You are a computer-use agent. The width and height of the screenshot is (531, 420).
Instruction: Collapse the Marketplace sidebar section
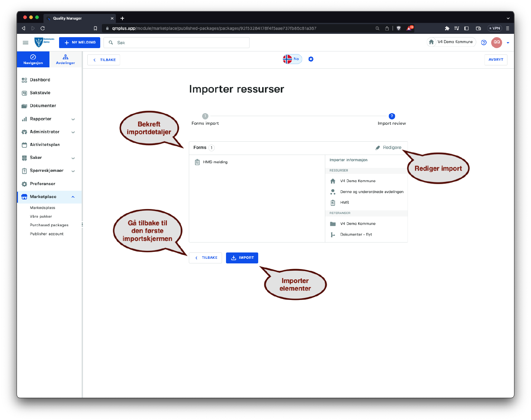73,197
